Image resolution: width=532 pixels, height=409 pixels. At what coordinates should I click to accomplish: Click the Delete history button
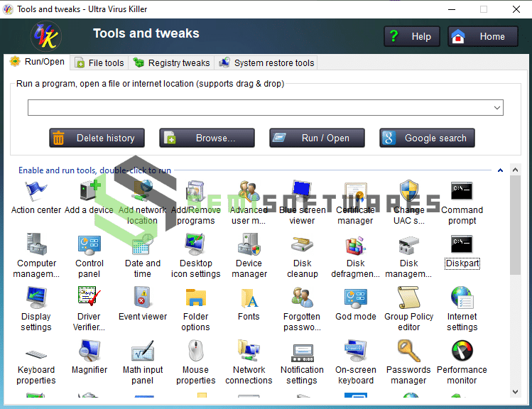97,138
